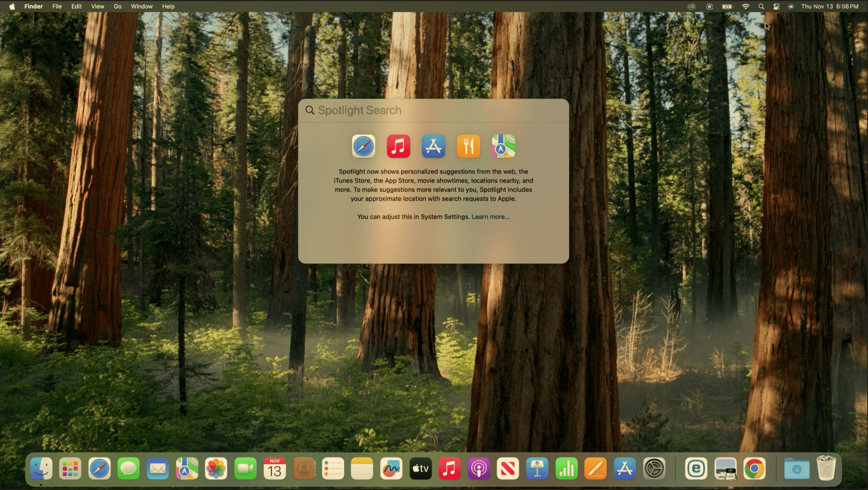Launch Freeform from the Dock

(391, 469)
